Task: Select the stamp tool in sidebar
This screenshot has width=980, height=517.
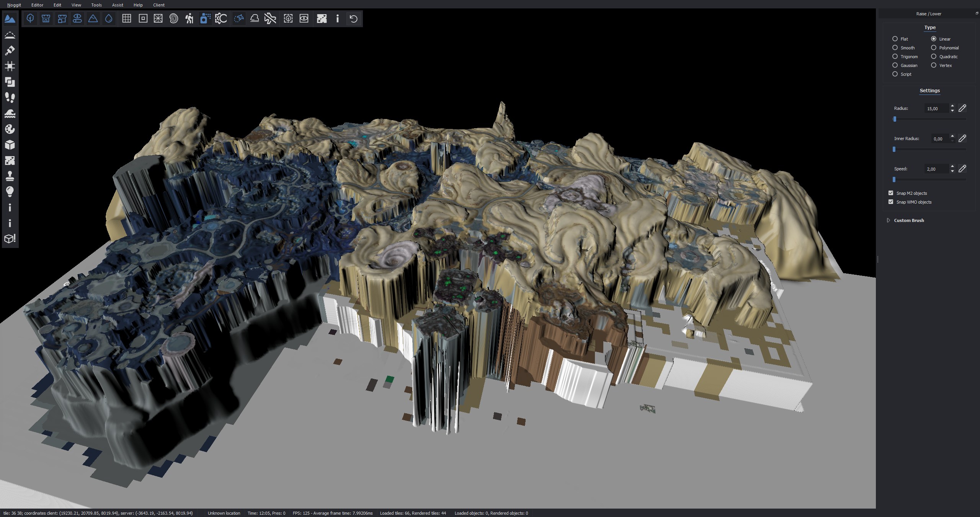Action: point(10,176)
